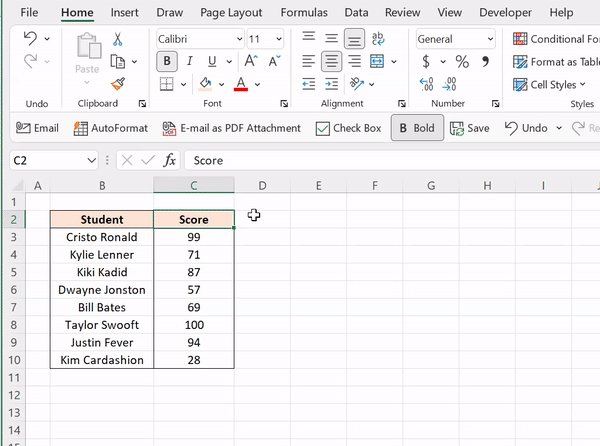The image size is (600, 446).
Task: Click the formula bar showing Score
Action: pos(392,160)
